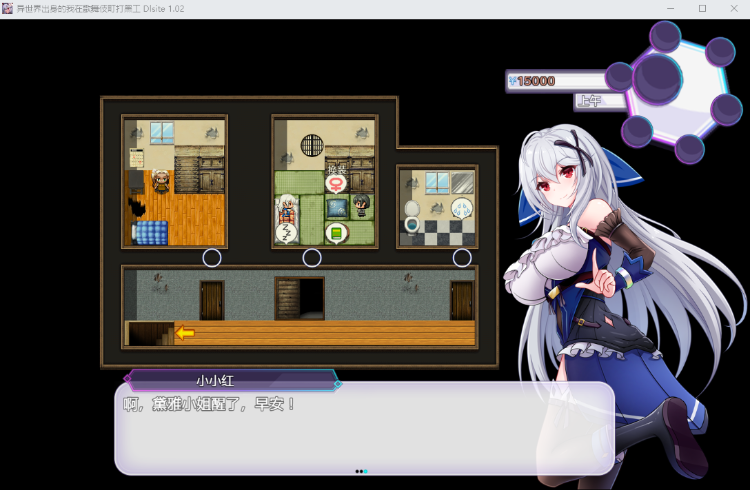
Task: Click the dialogue text 啊，黛雅小姐醒了，早安！
Action: pos(209,405)
